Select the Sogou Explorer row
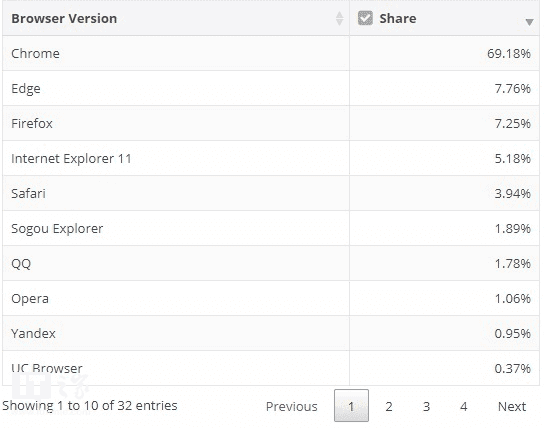Image resolution: width=544 pixels, height=428 pixels. click(271, 228)
